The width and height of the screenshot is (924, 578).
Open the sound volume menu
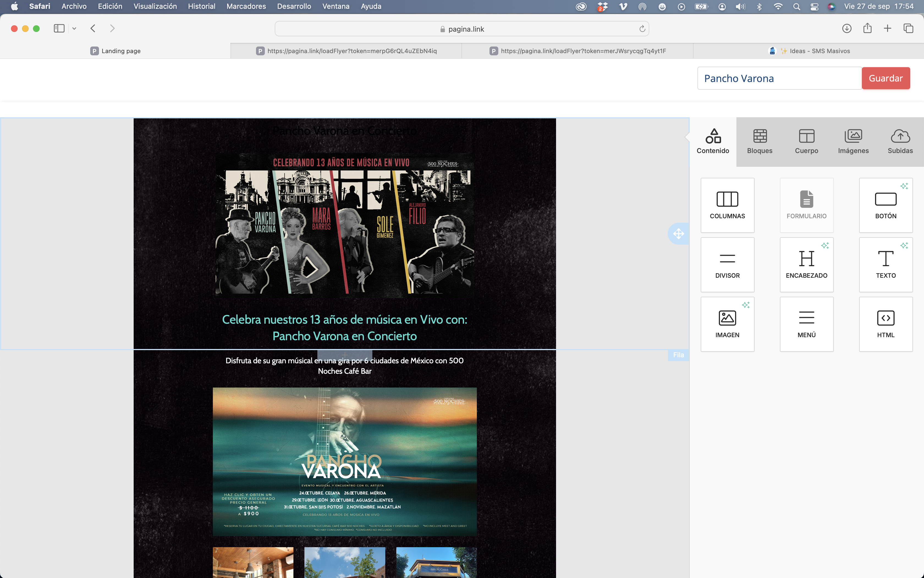point(740,7)
